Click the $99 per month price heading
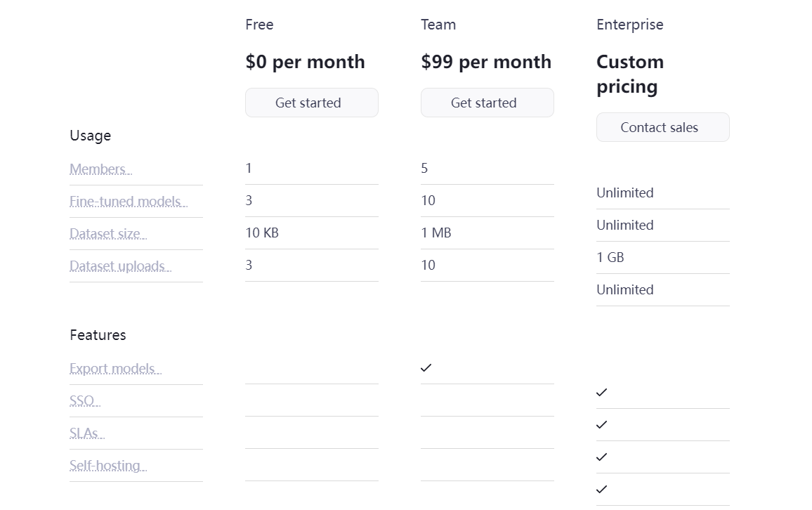This screenshot has width=812, height=510. click(x=486, y=62)
